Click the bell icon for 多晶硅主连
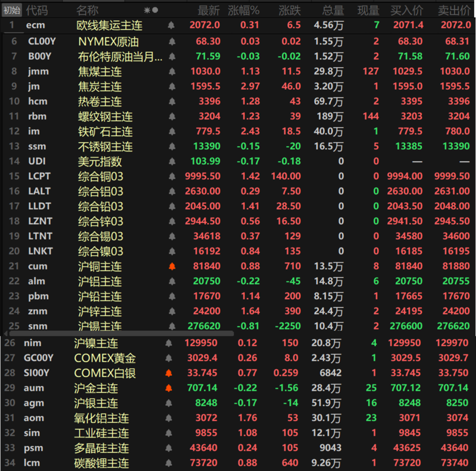This screenshot has height=471, width=476. pos(169,448)
